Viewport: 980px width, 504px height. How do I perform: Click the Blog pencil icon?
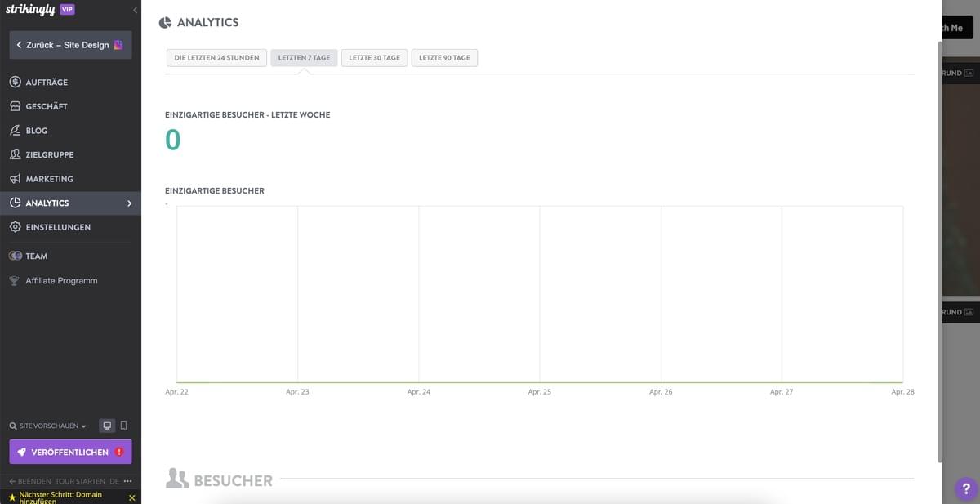13,129
